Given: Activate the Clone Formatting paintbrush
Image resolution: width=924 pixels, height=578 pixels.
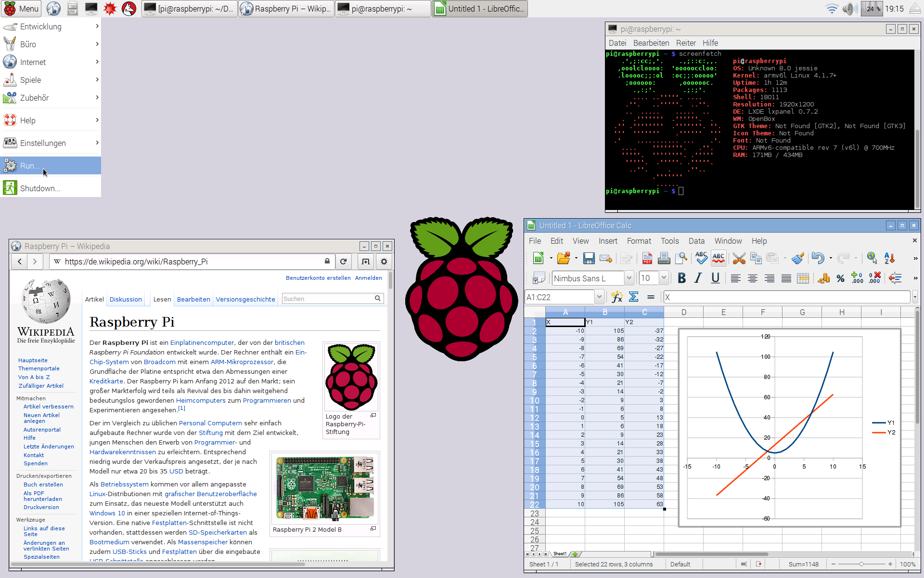Looking at the screenshot, I should [798, 259].
